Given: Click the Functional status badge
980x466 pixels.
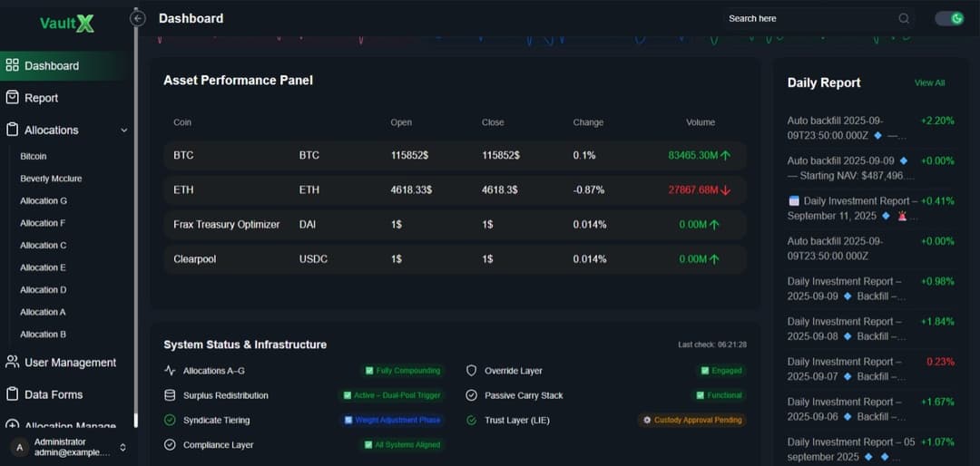Looking at the screenshot, I should [x=720, y=395].
